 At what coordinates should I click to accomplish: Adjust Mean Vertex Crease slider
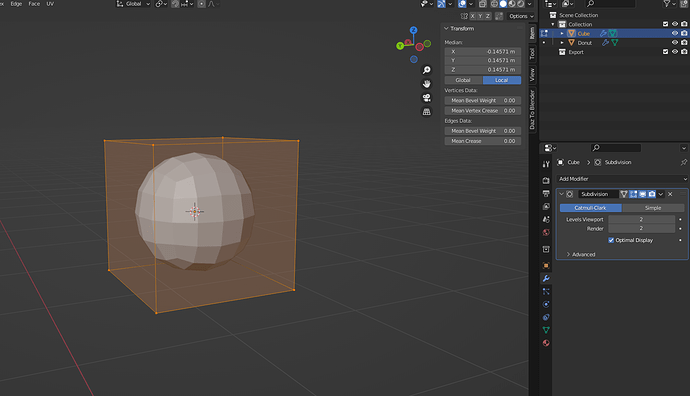(483, 110)
